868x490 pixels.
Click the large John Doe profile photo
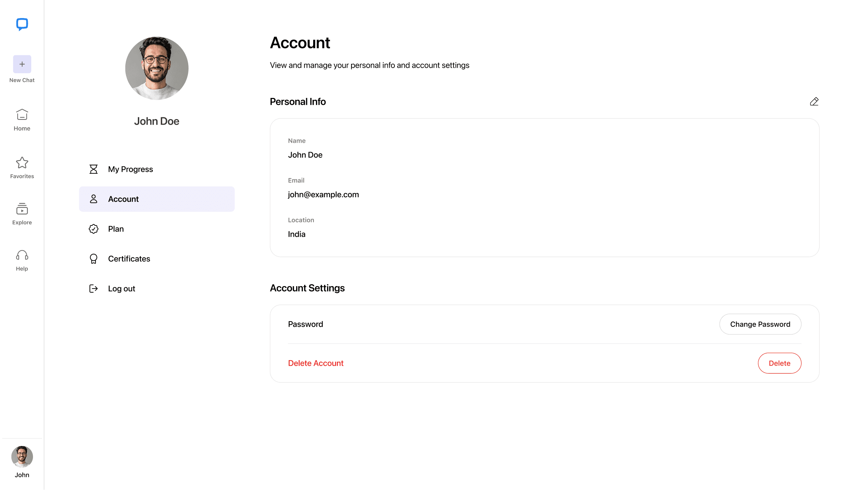pos(157,68)
